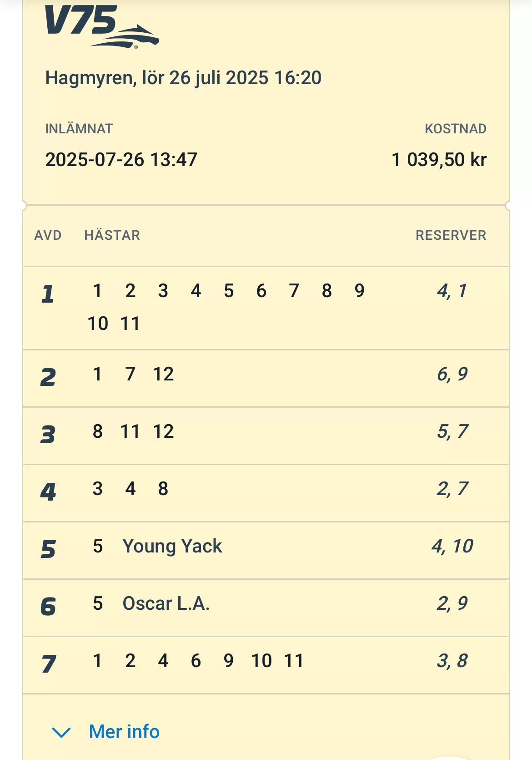Click horse name Oscar L.A.
This screenshot has height=760, width=532.
tap(166, 603)
